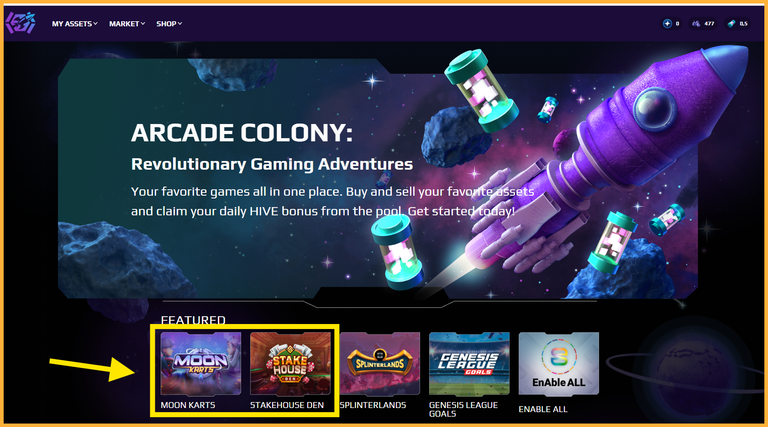The height and width of the screenshot is (427, 768).
Task: Expand the Shop dropdown menu
Action: (x=169, y=24)
